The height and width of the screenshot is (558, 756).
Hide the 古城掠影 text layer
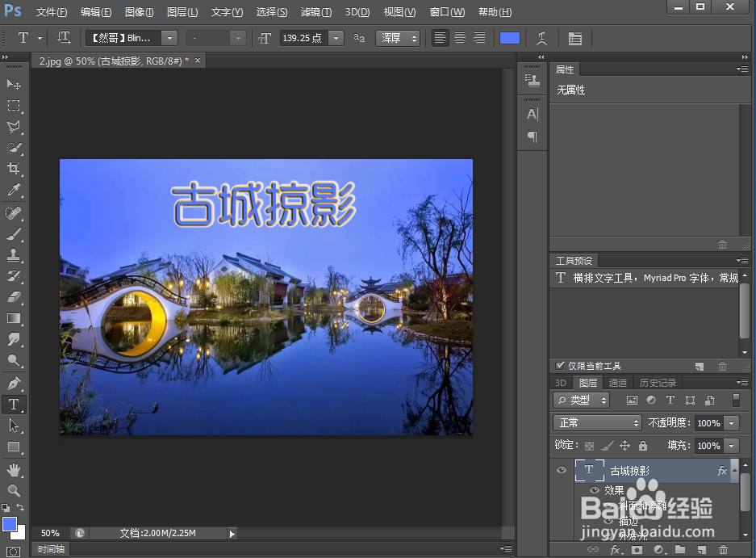(x=562, y=470)
